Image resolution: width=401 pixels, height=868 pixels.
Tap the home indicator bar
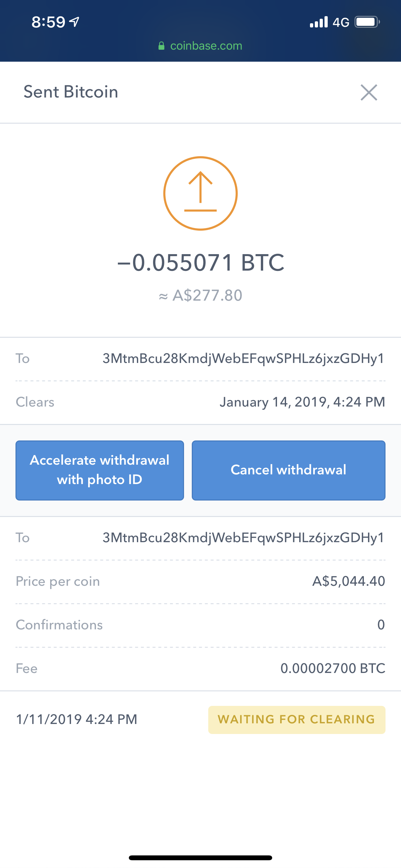click(200, 858)
